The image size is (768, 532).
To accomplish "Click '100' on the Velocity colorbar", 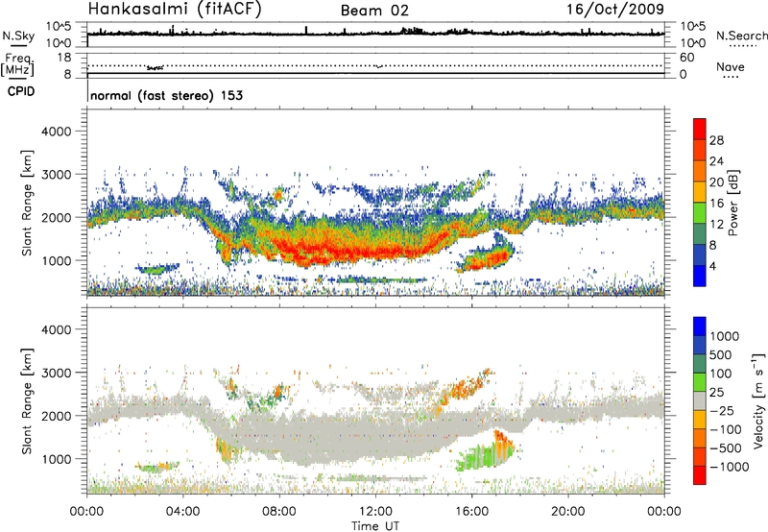I will (721, 374).
